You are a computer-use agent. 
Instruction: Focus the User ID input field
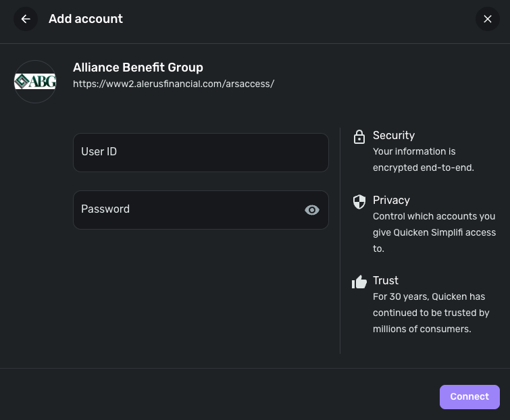pyautogui.click(x=201, y=152)
